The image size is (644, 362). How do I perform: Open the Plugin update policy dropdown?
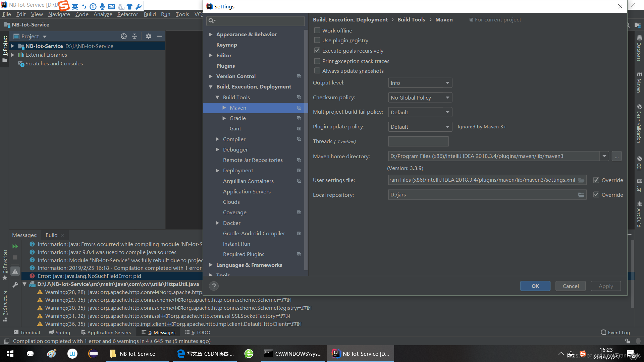coord(420,127)
